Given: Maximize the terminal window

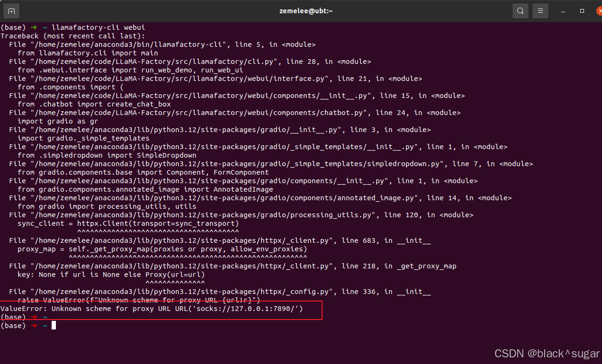Looking at the screenshot, I should tap(582, 11).
